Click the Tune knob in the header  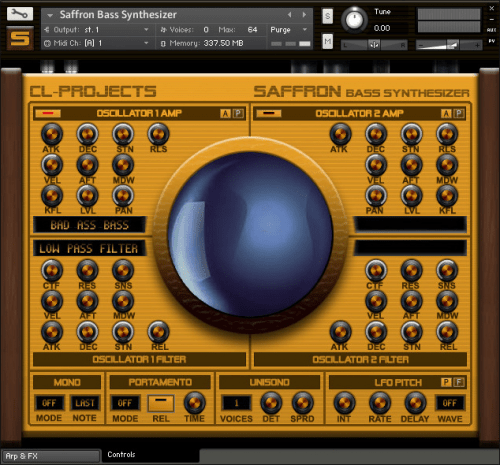point(354,19)
